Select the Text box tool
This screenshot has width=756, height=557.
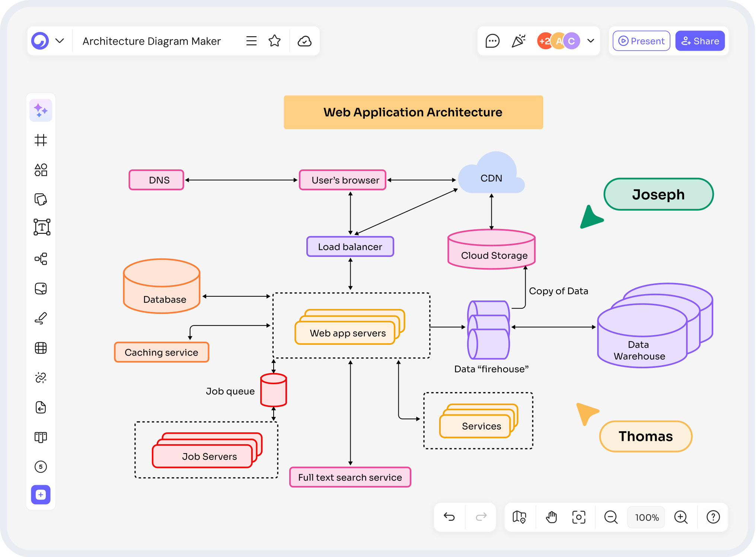coord(42,227)
